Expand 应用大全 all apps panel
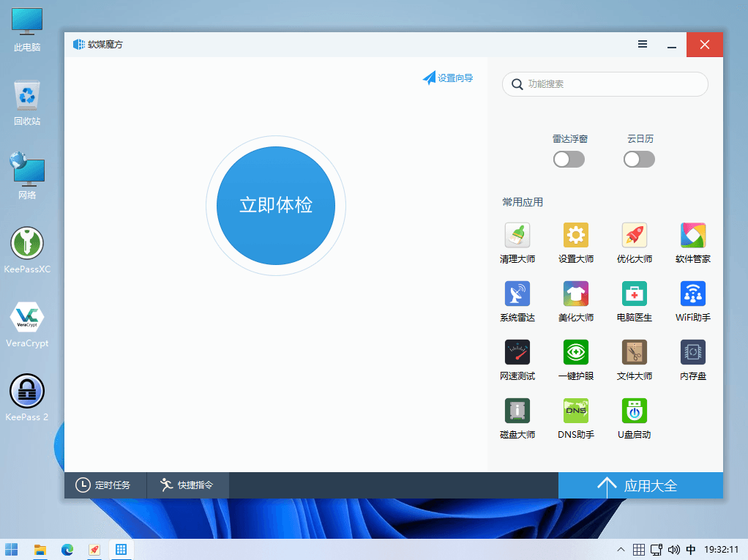Screen dimensions: 748x560 click(640, 485)
